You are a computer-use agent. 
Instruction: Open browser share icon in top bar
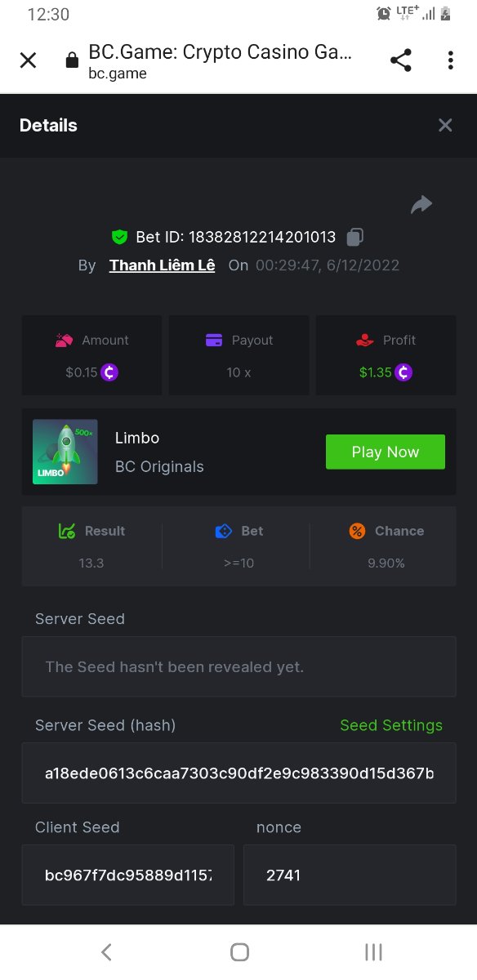400,60
